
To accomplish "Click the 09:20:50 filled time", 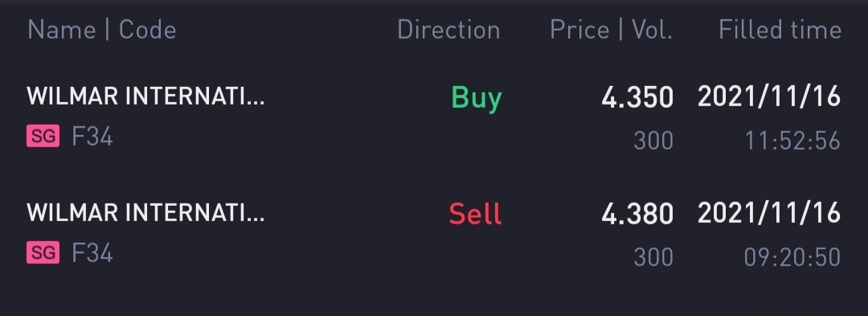I will [x=792, y=257].
